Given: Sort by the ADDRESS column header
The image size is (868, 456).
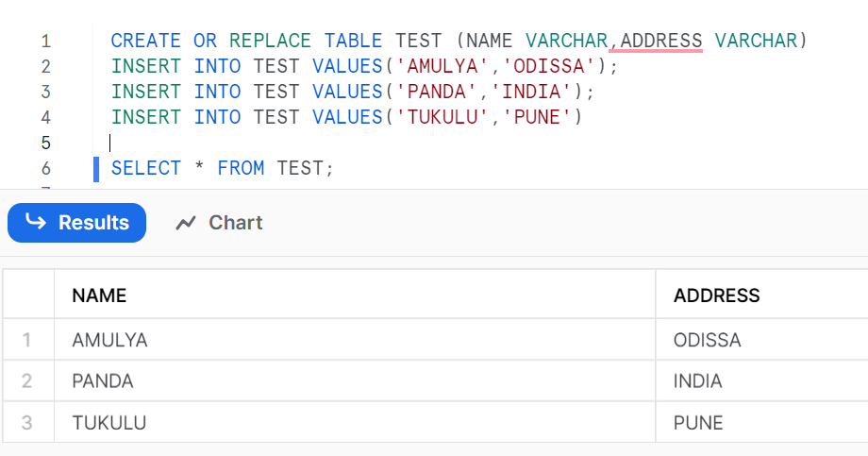Looking at the screenshot, I should click(x=716, y=296).
